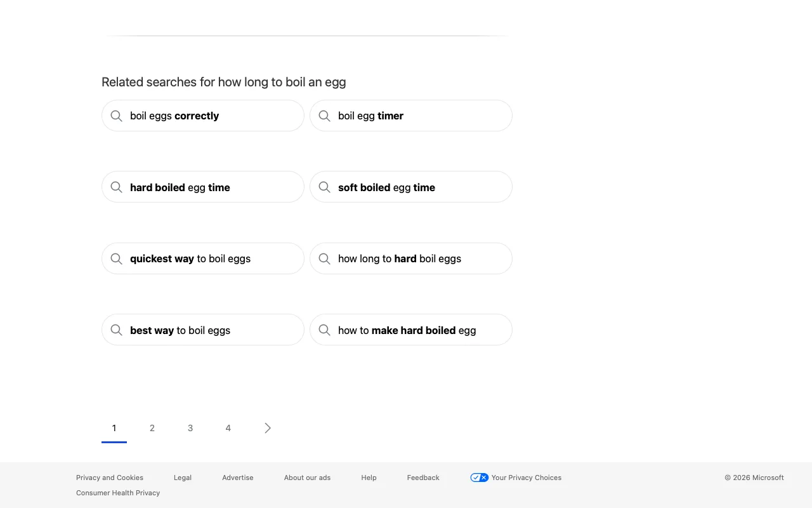Open Consumer Health Privacy footer link

tap(118, 493)
